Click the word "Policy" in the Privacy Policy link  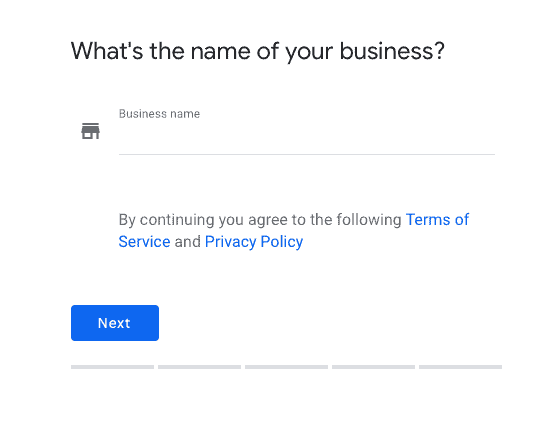pos(282,242)
